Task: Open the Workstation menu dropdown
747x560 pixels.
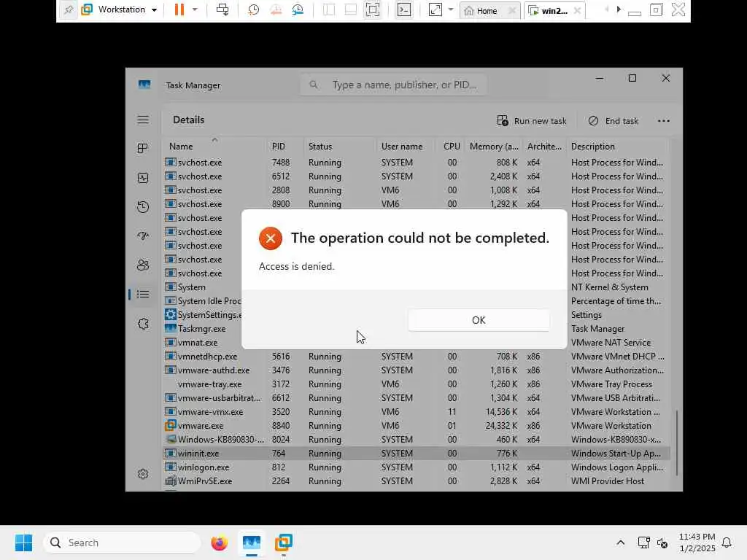Action: tap(120, 9)
